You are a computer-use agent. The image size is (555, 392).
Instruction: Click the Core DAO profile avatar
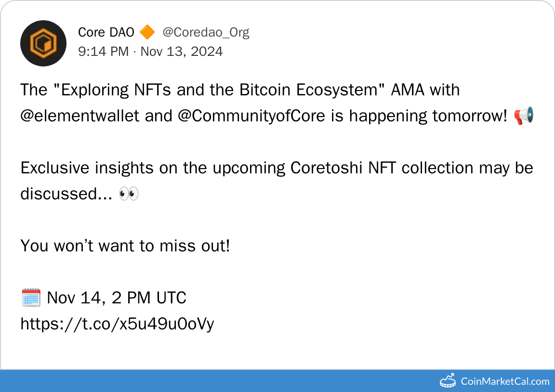click(43, 43)
